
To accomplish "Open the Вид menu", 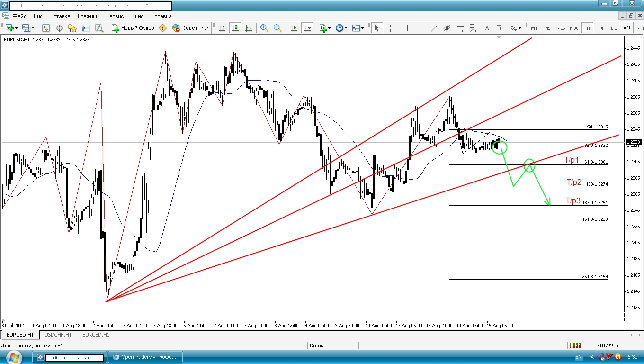I will click(38, 16).
